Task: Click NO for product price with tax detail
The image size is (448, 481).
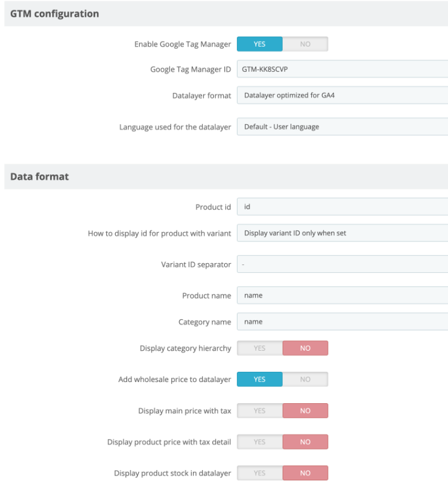Action: coord(305,442)
